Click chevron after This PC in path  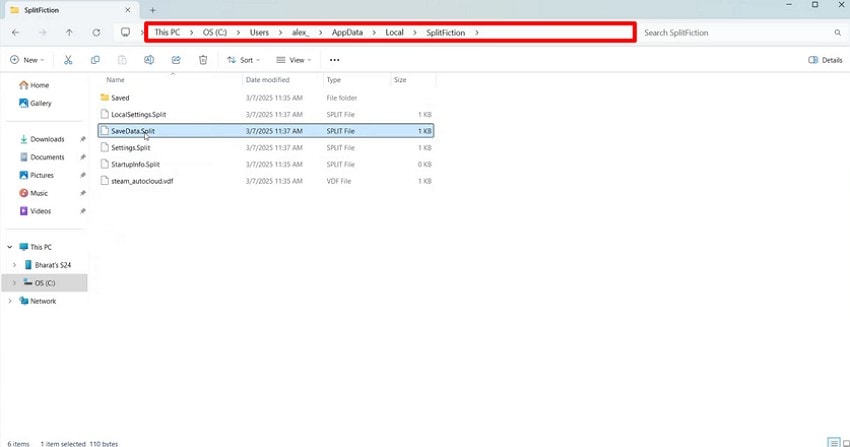pos(191,33)
